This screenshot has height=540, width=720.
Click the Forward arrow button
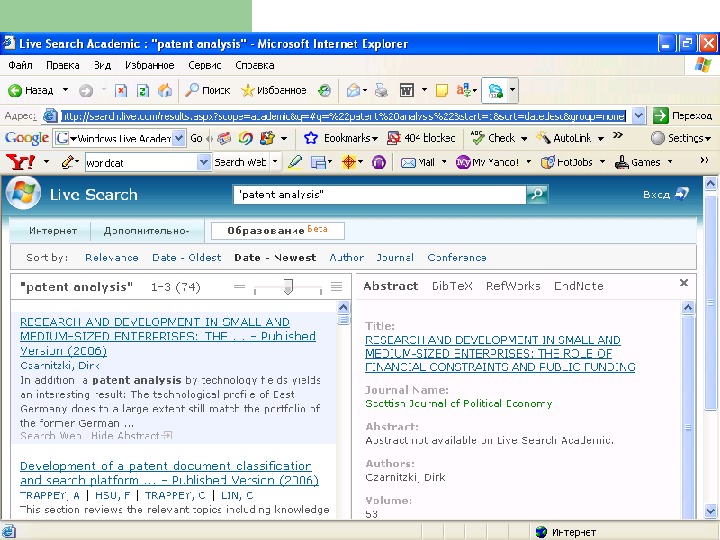tap(86, 90)
